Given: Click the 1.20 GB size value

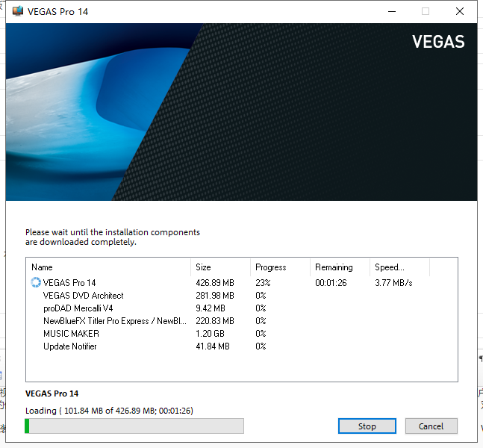Looking at the screenshot, I should [210, 333].
